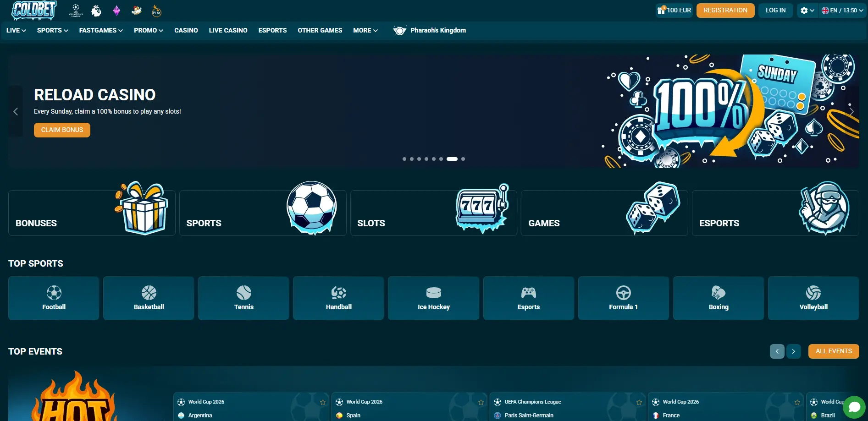
Task: Favorite the France World Cup event star
Action: tap(797, 402)
